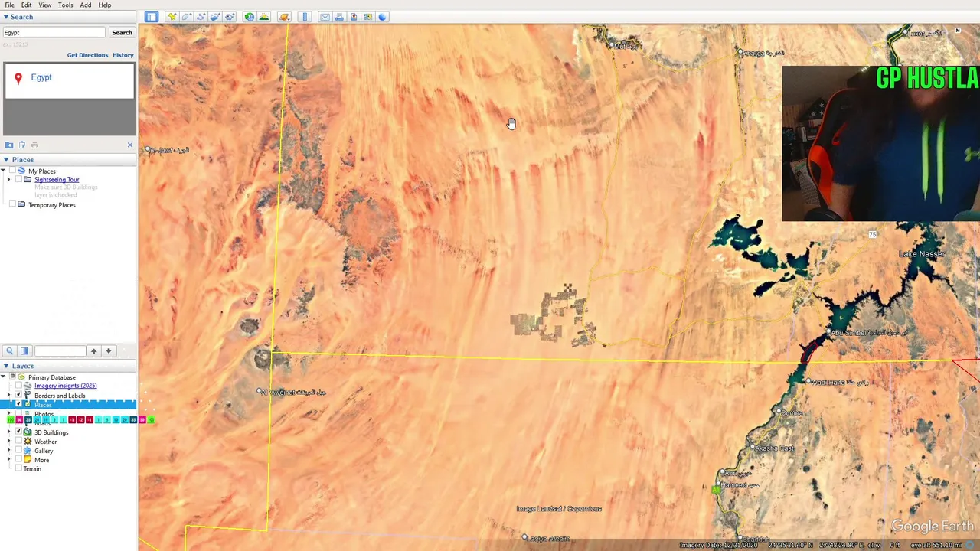Open the Add menu
980x551 pixels.
(85, 5)
